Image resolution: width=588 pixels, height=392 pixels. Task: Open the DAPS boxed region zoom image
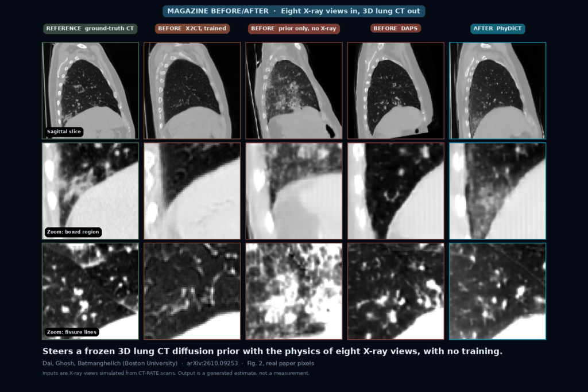(396, 191)
